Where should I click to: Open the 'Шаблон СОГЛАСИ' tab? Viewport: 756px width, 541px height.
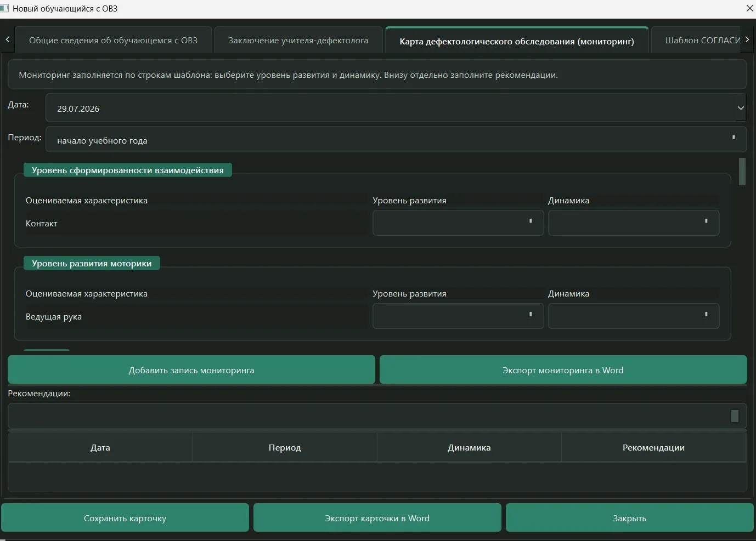point(696,40)
